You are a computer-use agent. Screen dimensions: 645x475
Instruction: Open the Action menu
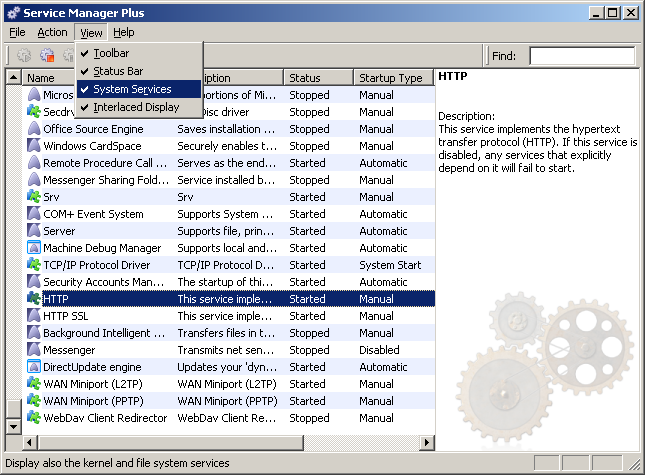pyautogui.click(x=52, y=32)
